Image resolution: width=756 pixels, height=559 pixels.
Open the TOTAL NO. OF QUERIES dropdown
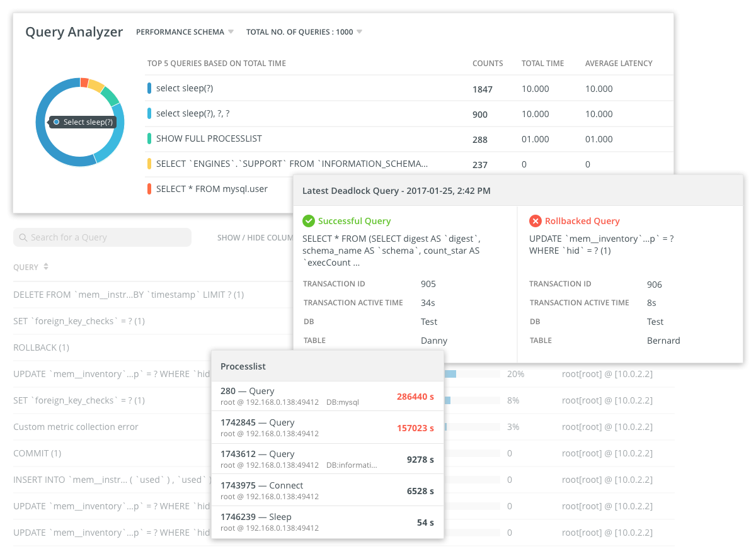coord(304,32)
